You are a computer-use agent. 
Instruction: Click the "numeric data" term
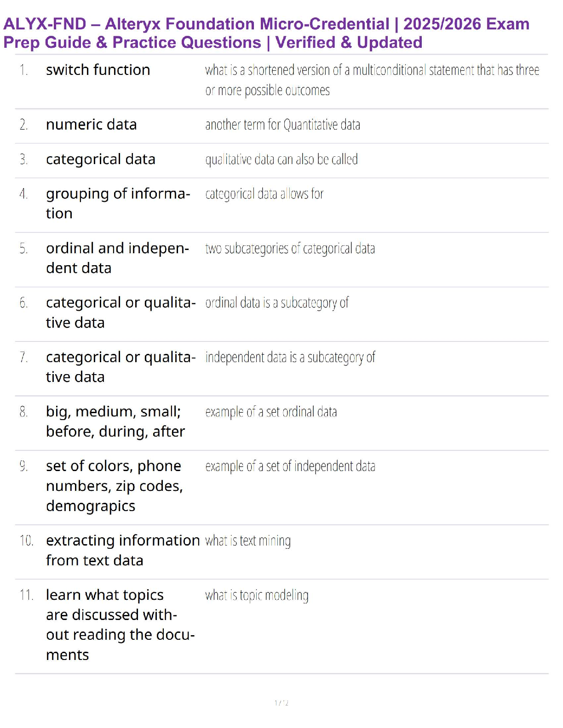click(x=91, y=125)
